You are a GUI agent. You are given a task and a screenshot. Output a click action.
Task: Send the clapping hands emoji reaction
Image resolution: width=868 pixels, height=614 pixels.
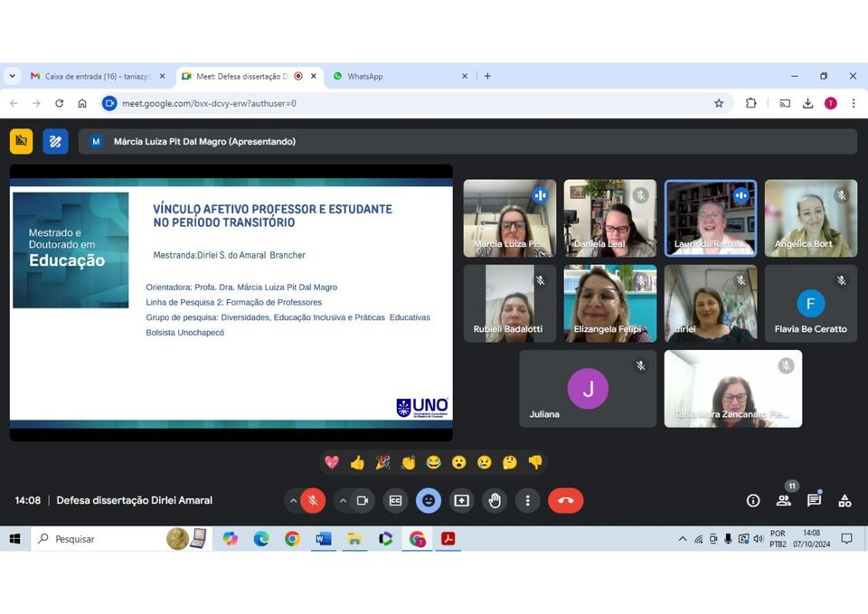click(408, 462)
